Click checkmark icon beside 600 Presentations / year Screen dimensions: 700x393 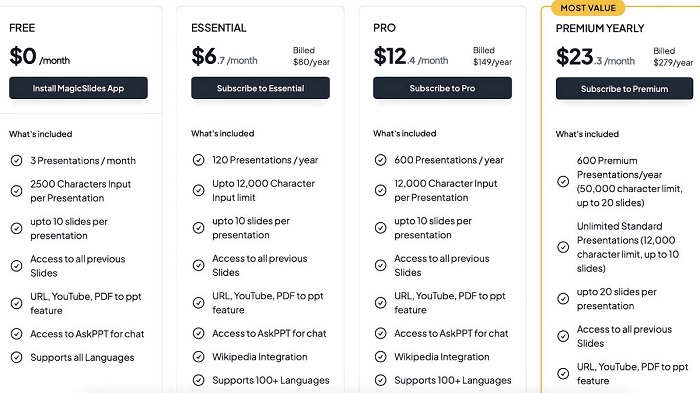[380, 160]
